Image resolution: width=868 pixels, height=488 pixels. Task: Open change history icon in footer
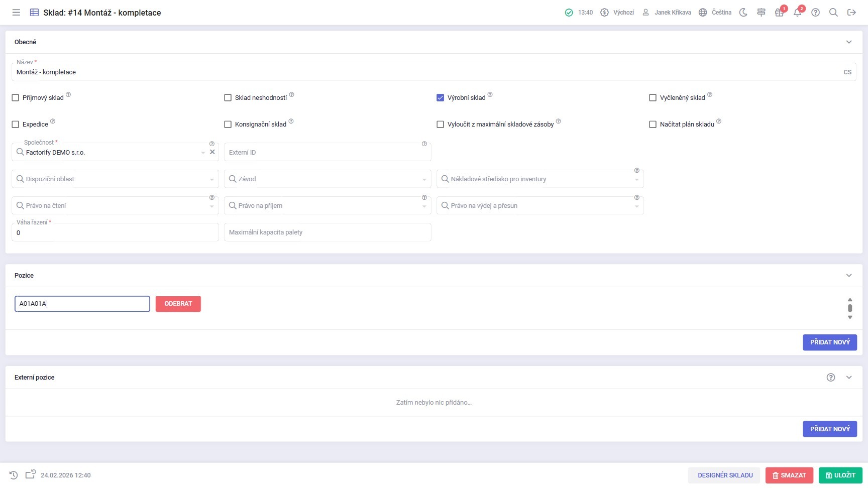pyautogui.click(x=14, y=475)
